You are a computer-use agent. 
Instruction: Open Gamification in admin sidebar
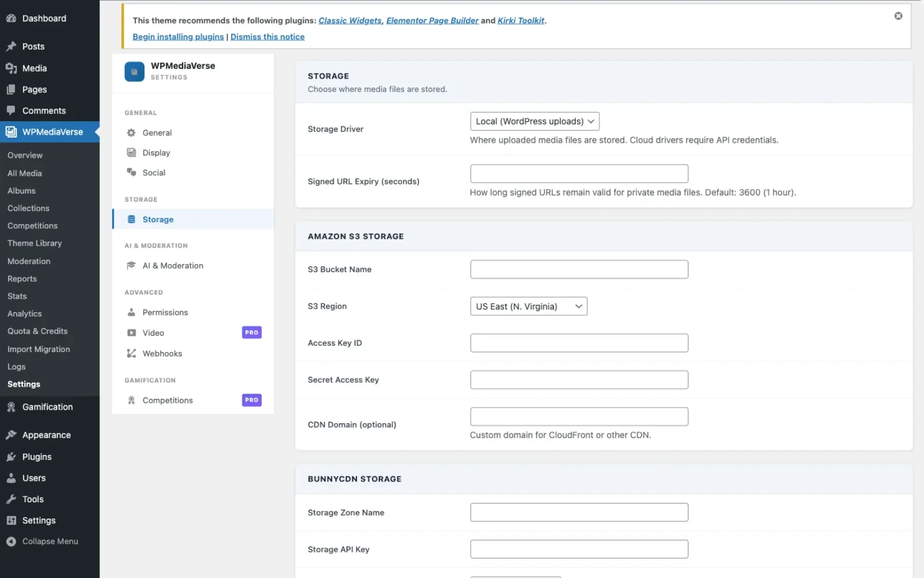[50, 407]
